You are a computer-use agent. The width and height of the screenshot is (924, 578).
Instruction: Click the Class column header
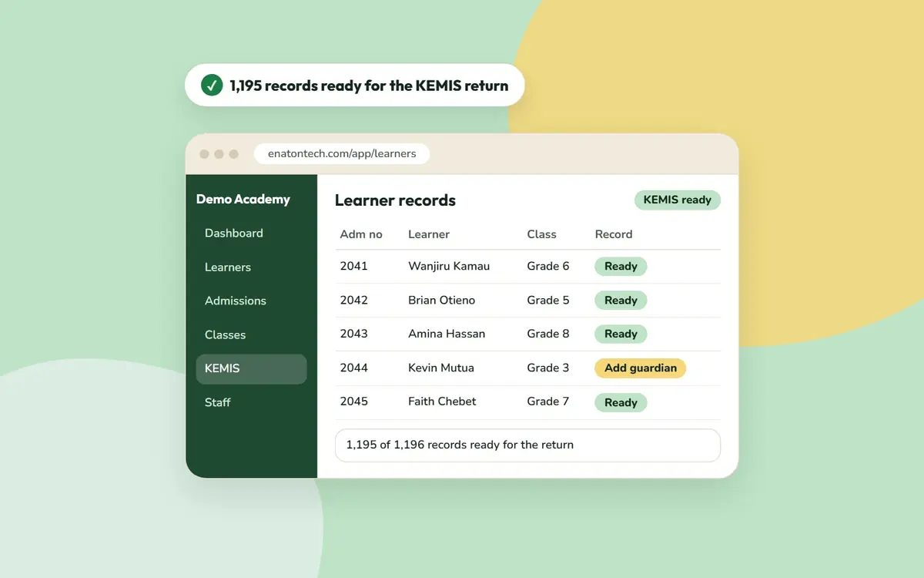point(542,234)
